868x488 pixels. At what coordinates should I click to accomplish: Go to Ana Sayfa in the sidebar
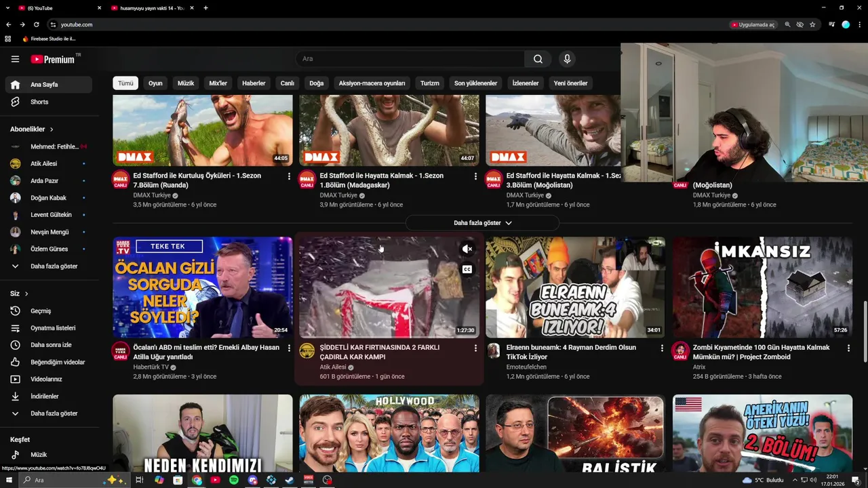pos(48,85)
